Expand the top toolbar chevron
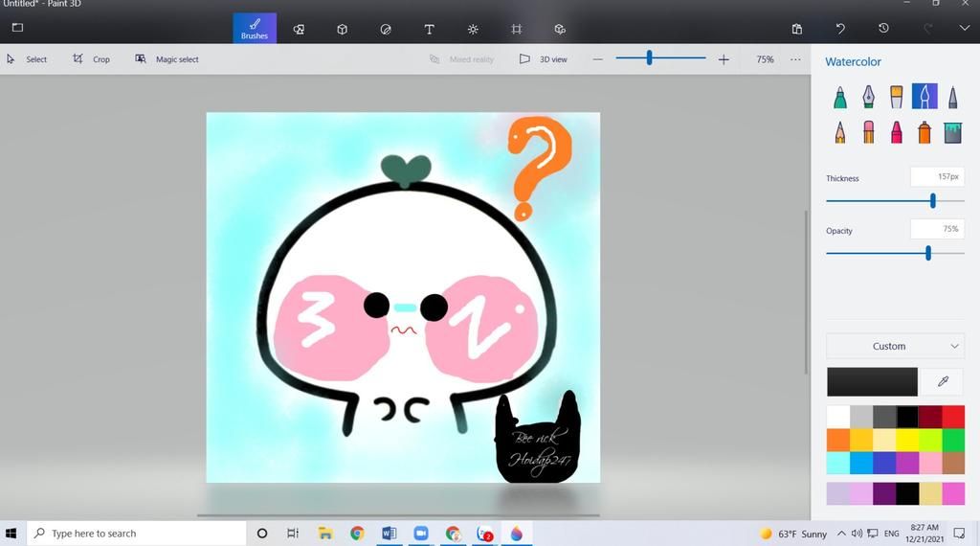The width and height of the screenshot is (980, 546). [x=965, y=28]
